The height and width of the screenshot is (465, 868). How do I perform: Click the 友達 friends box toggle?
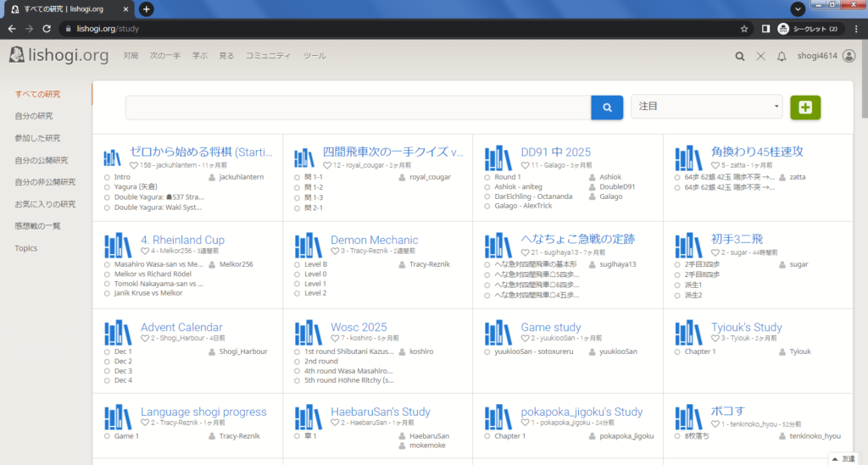pyautogui.click(x=843, y=459)
